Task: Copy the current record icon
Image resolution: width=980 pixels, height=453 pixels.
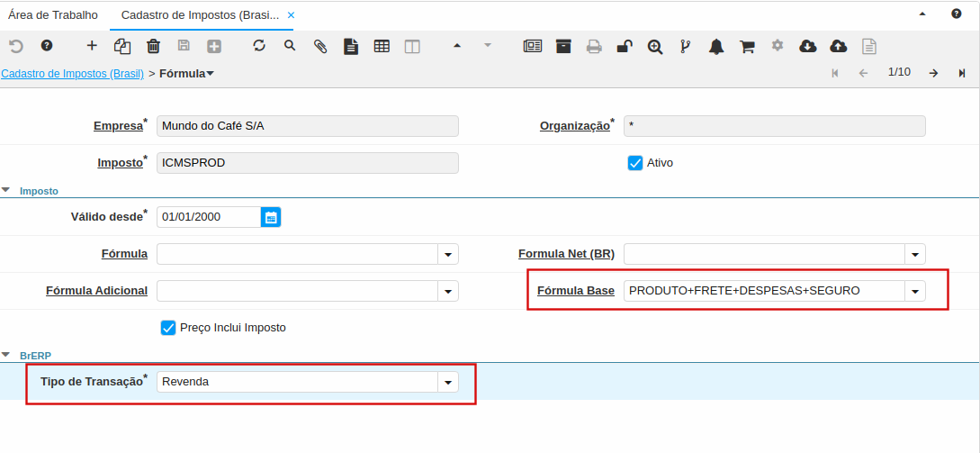Action: [x=122, y=46]
